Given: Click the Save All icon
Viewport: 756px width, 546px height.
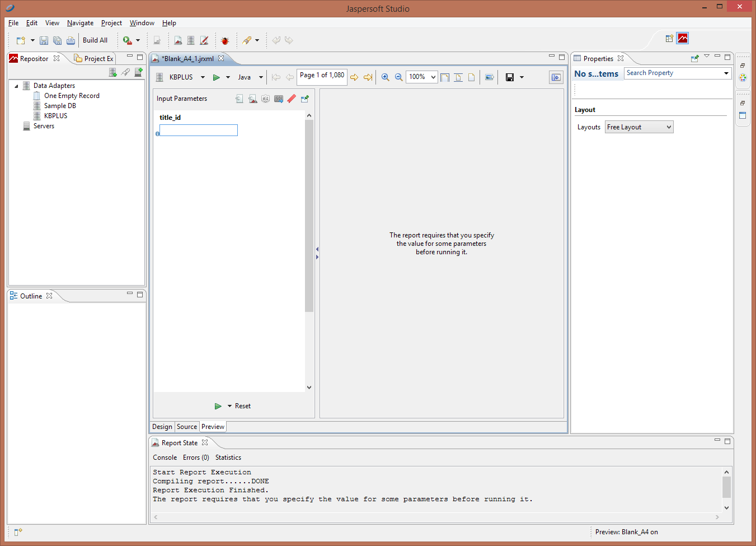Looking at the screenshot, I should tap(57, 40).
